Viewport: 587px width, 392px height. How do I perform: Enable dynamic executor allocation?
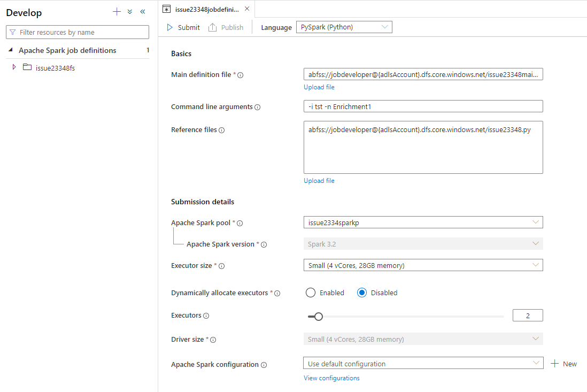pos(311,293)
